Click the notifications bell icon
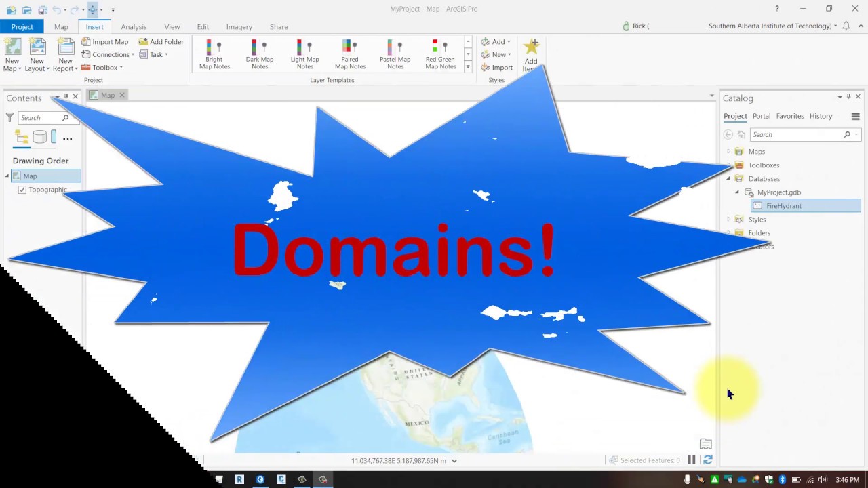The image size is (868, 488). [845, 26]
